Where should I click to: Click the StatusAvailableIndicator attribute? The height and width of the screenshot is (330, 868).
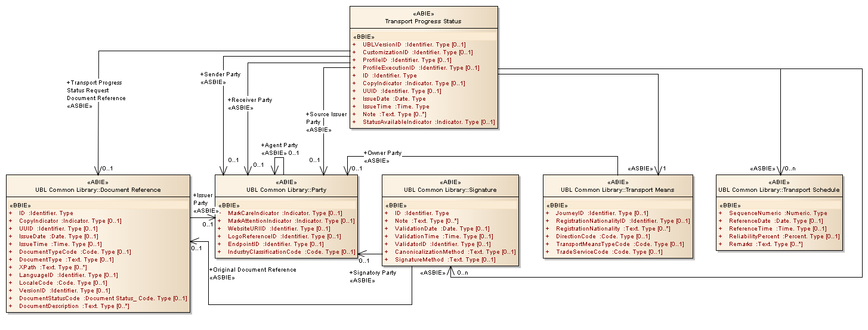pyautogui.click(x=428, y=122)
